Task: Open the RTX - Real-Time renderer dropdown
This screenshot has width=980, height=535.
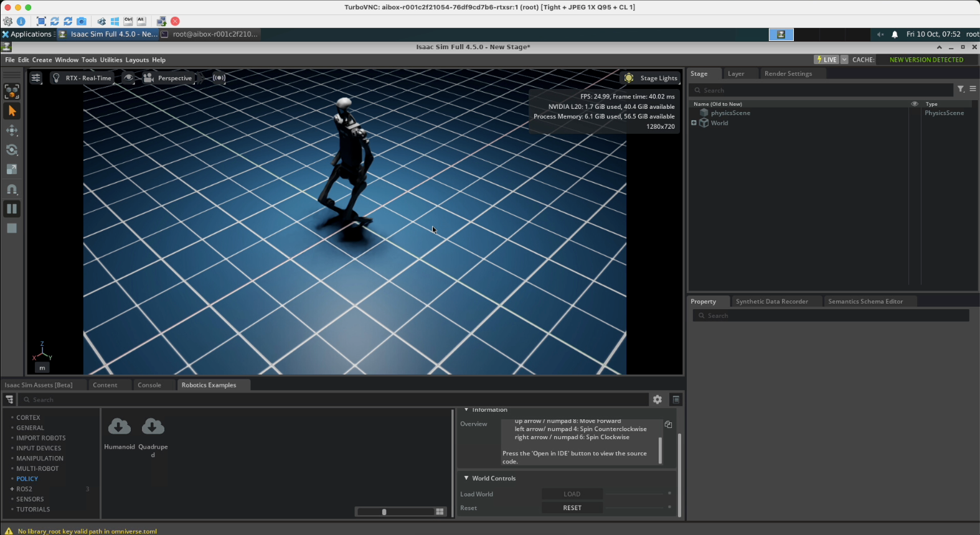Action: (82, 78)
